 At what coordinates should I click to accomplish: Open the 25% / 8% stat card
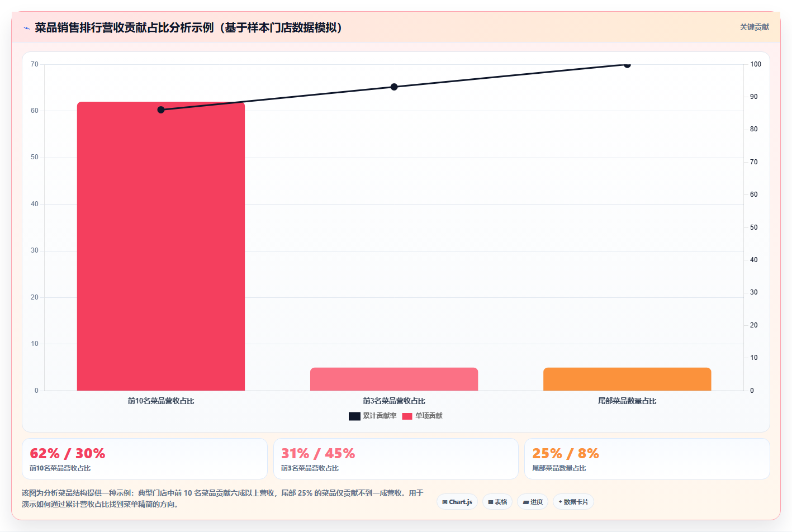[647, 459]
